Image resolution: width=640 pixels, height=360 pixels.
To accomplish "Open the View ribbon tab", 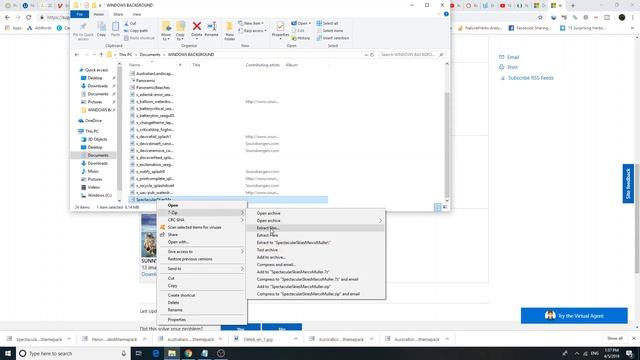I will pos(137,14).
